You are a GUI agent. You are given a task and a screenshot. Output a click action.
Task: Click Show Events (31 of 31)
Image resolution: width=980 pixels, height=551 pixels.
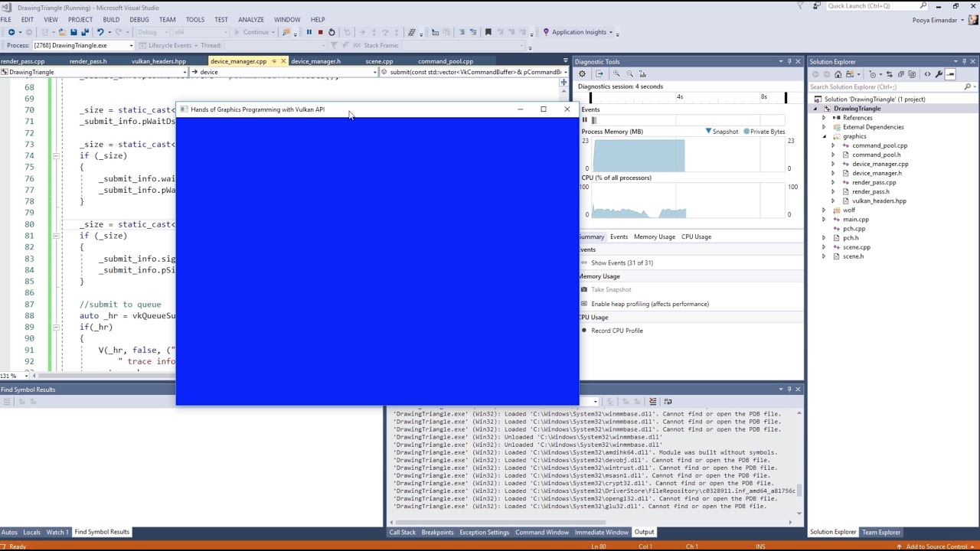tap(622, 262)
